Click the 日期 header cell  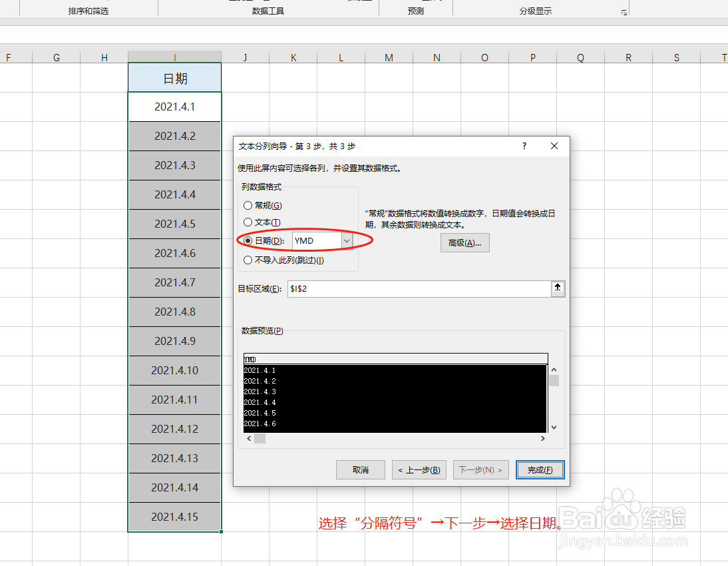[174, 78]
